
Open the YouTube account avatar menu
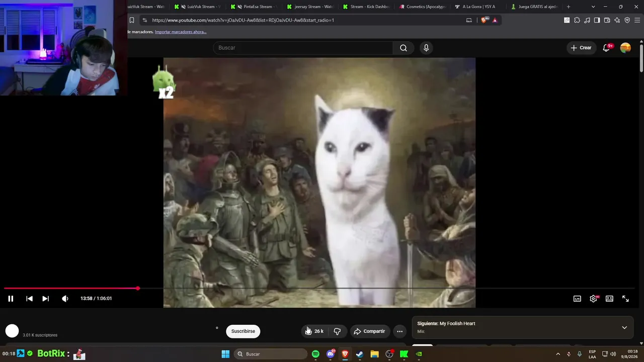pos(625,48)
